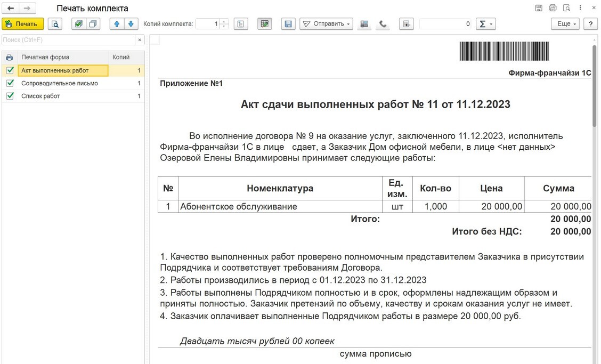Check all print forms icon

[78, 24]
